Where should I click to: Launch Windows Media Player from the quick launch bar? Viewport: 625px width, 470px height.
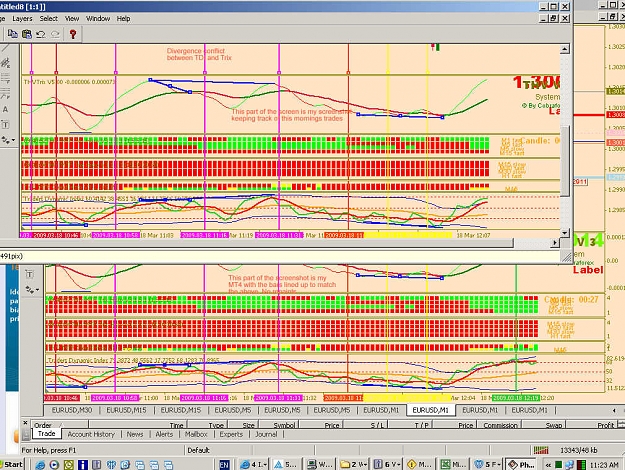(54, 465)
